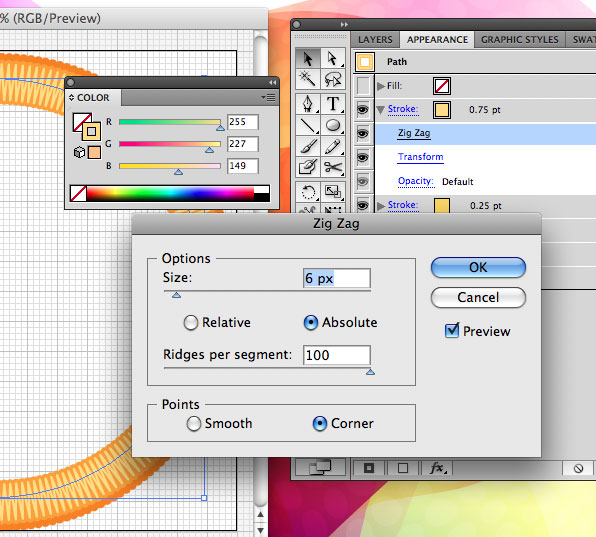Select the Absolute radio button
The height and width of the screenshot is (537, 596).
[311, 323]
